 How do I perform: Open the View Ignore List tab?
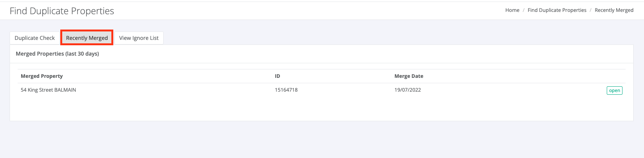139,38
